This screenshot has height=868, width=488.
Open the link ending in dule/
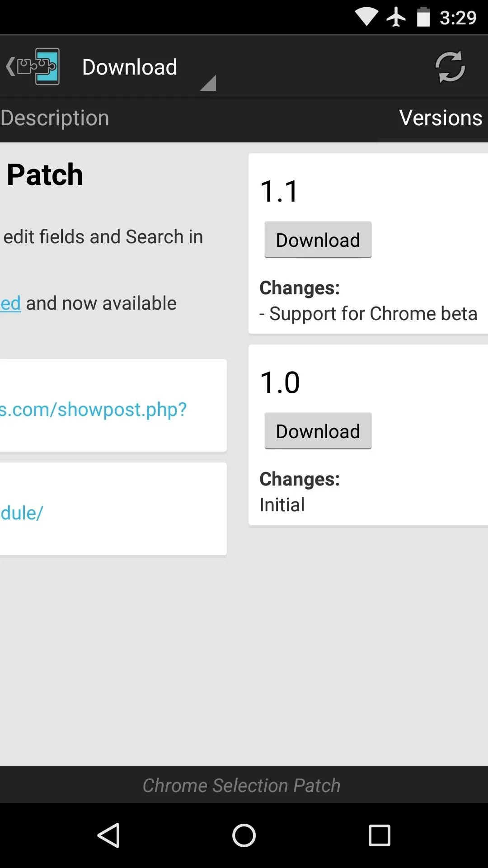tap(22, 513)
